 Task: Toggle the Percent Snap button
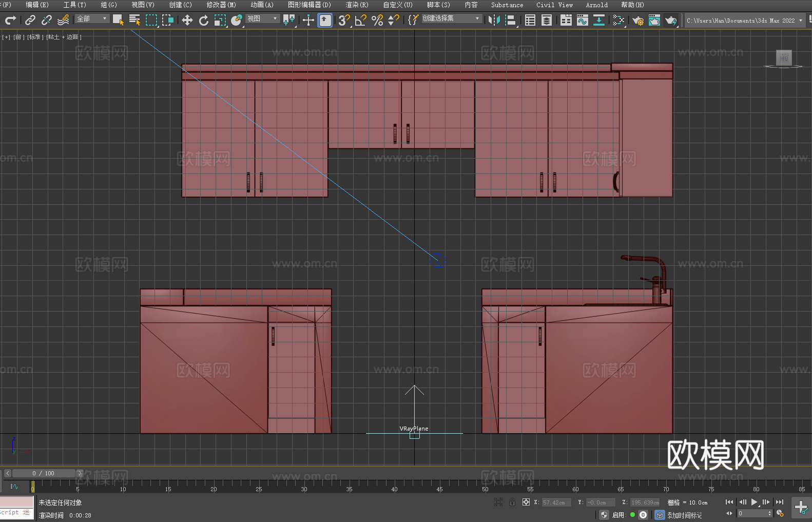pyautogui.click(x=377, y=20)
